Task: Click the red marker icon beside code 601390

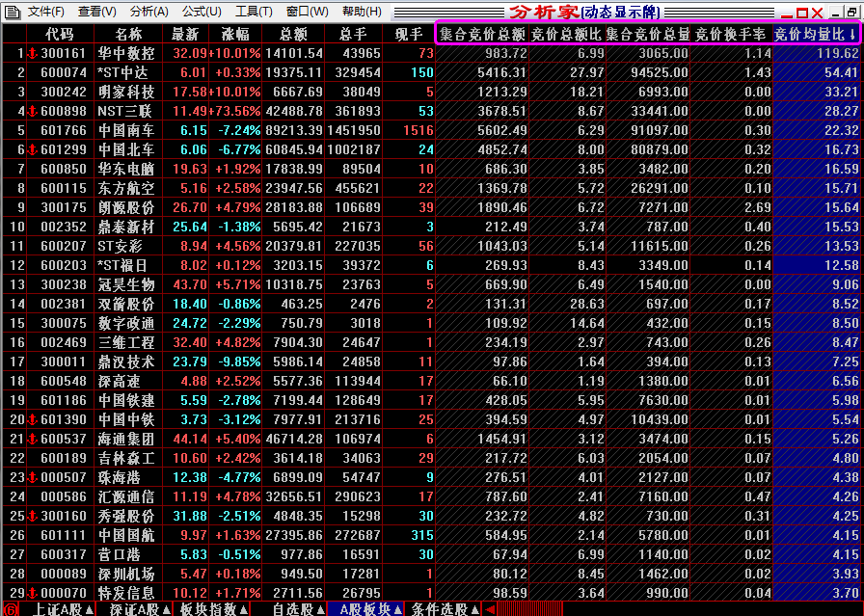Action: click(33, 420)
